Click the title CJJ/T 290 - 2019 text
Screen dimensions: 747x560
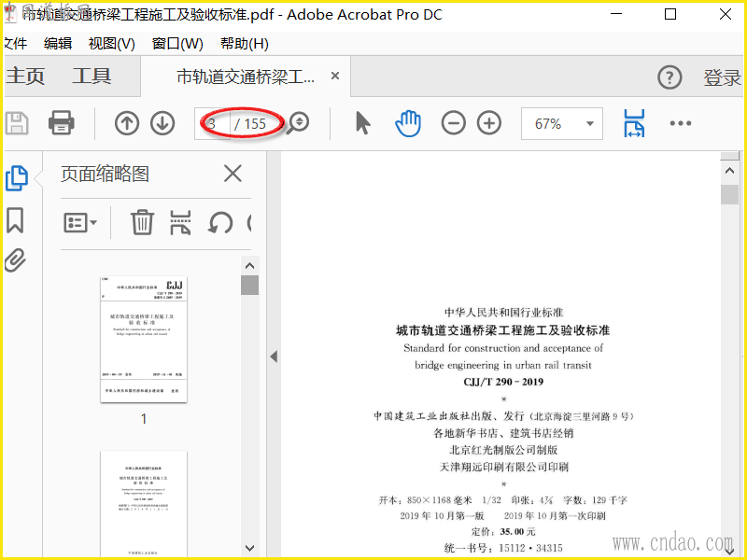(x=503, y=382)
